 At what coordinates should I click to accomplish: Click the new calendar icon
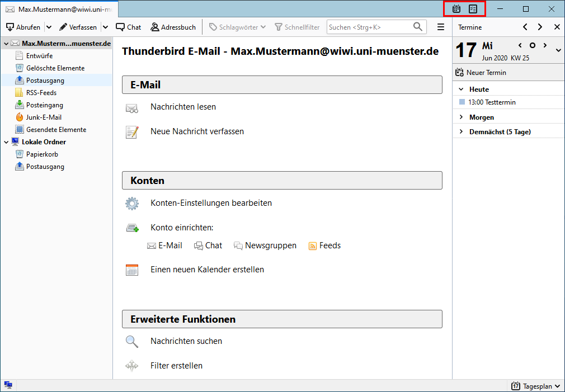[x=132, y=270]
